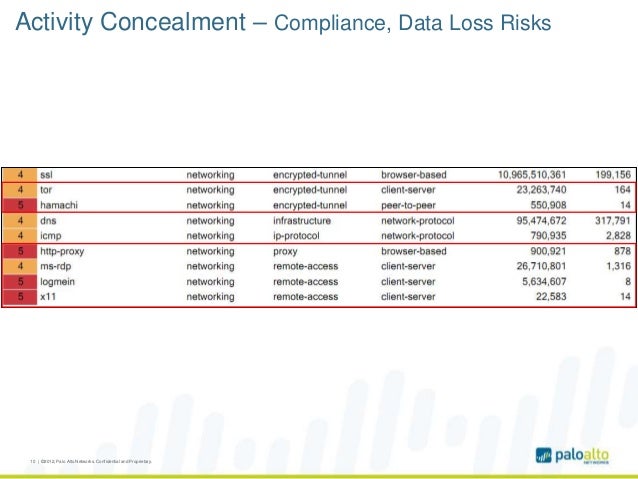Click byte count 550,908
Screen dimensions: 638x479
(x=548, y=205)
